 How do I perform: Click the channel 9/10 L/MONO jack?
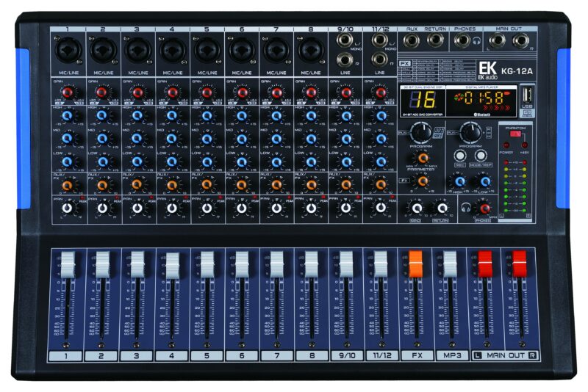[x=344, y=40]
